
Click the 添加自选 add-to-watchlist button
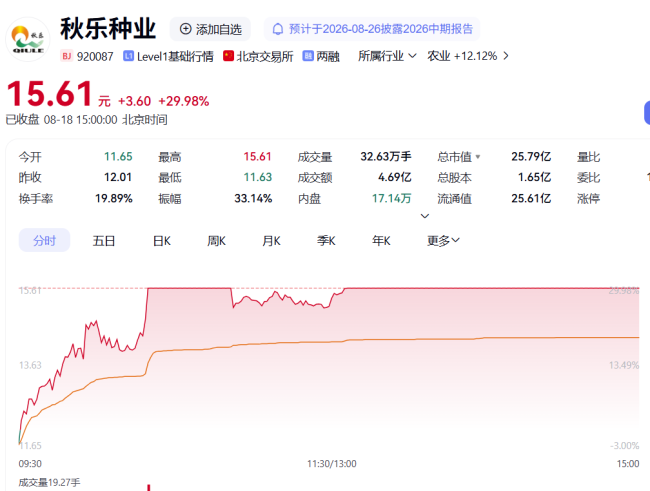210,29
